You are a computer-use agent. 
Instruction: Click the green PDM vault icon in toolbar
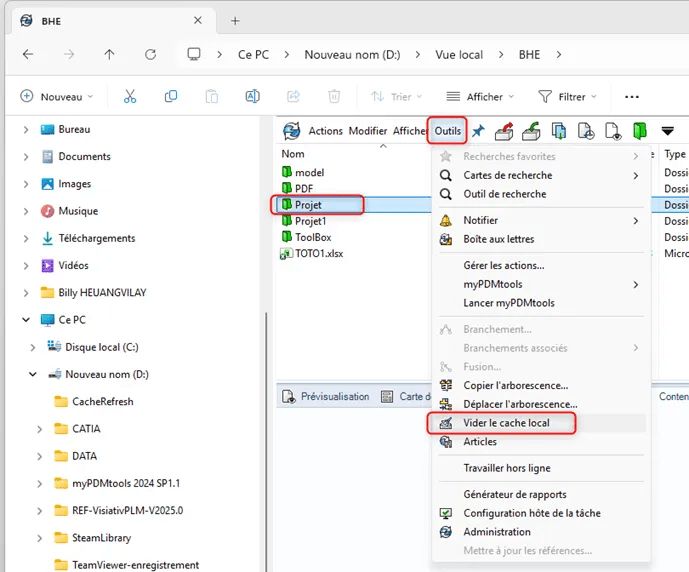640,131
